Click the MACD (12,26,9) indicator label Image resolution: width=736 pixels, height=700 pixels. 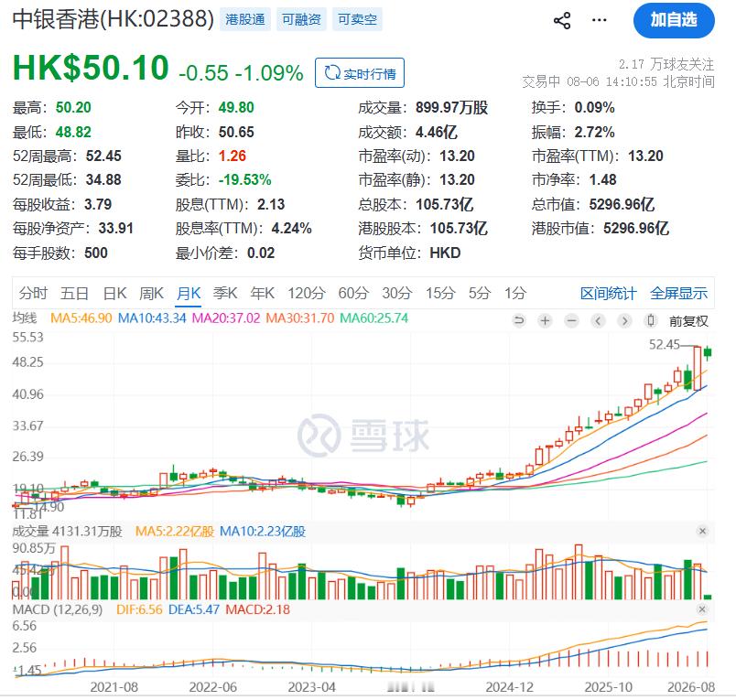point(58,609)
